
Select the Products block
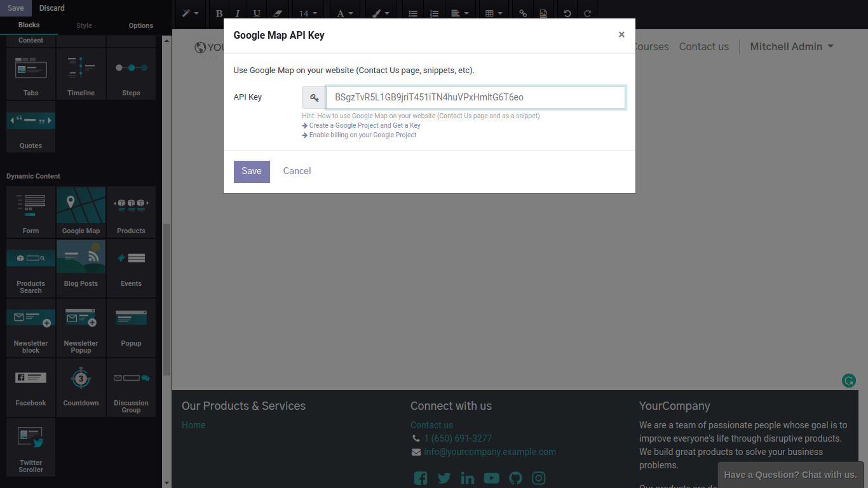pos(131,212)
